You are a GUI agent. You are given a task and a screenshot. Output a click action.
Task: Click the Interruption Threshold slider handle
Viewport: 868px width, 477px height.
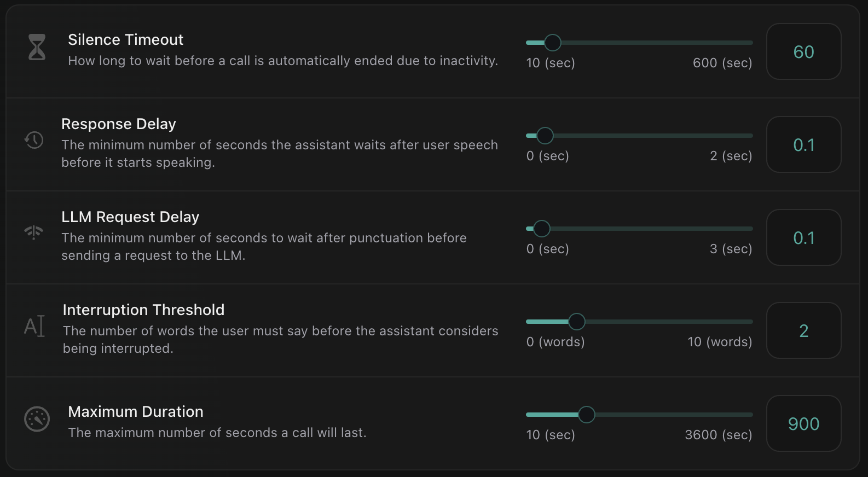[577, 322]
